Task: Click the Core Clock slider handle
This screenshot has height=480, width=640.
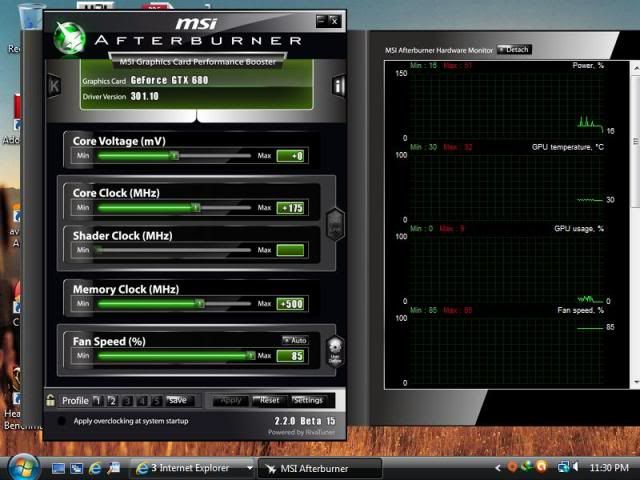Action: [196, 208]
